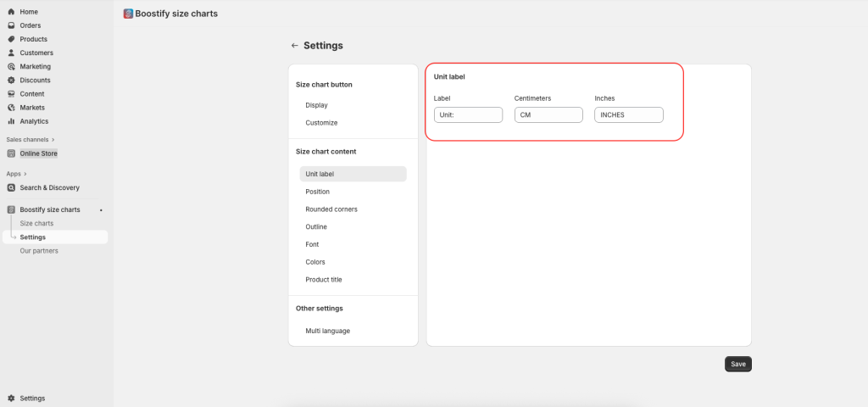Click the Home icon in sidebar
868x407 pixels.
pyautogui.click(x=11, y=12)
